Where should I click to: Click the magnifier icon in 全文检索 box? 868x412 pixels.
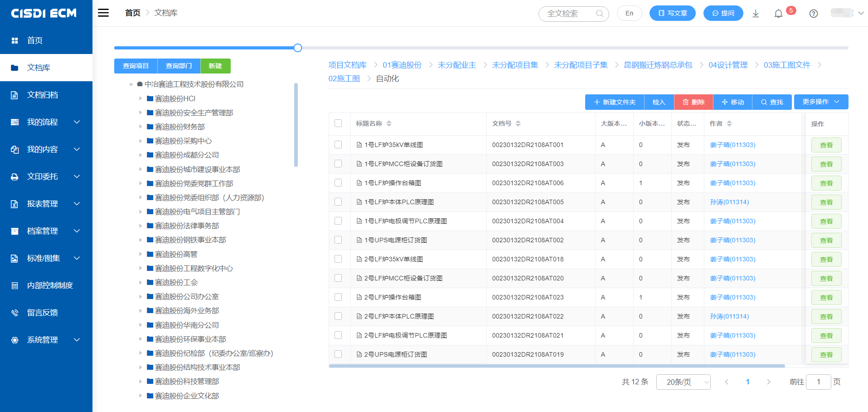600,14
